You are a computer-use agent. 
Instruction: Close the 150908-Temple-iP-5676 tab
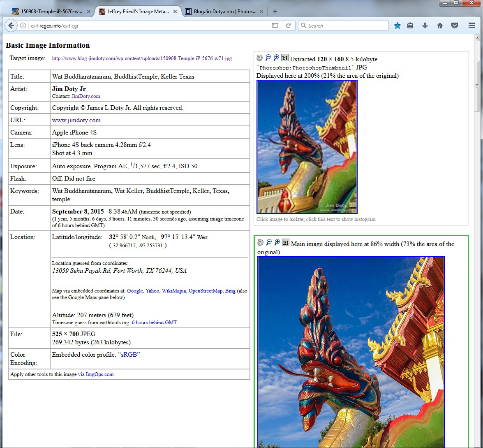(x=89, y=12)
